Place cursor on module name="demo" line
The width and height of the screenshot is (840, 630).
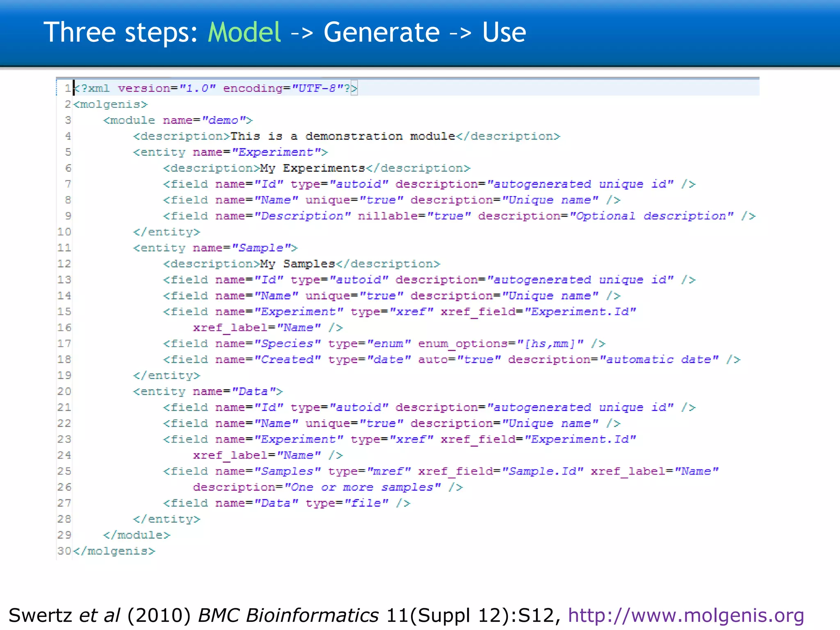click(x=178, y=120)
